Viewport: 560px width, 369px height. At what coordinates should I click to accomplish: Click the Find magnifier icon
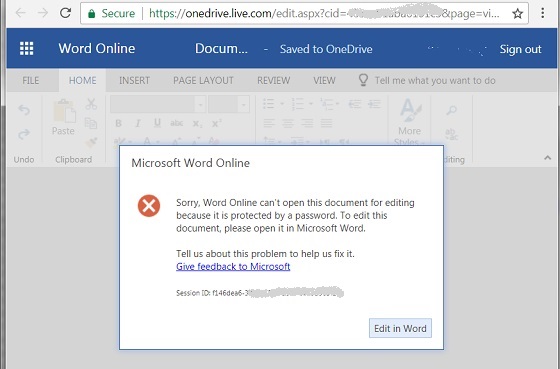tap(451, 110)
